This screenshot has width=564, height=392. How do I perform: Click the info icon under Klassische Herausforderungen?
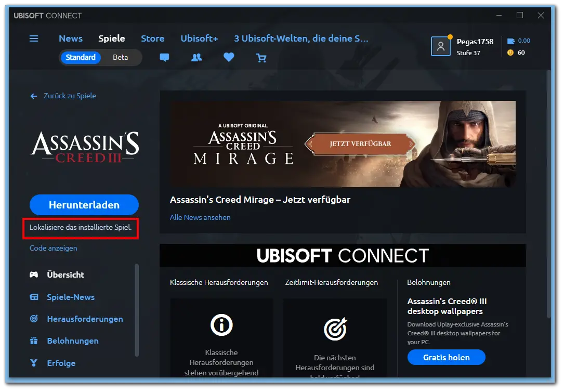221,325
